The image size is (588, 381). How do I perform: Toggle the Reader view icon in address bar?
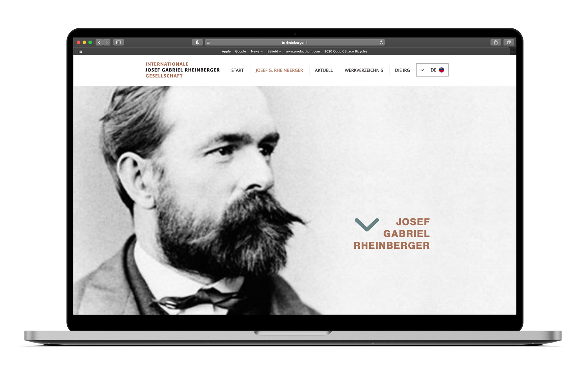209,42
